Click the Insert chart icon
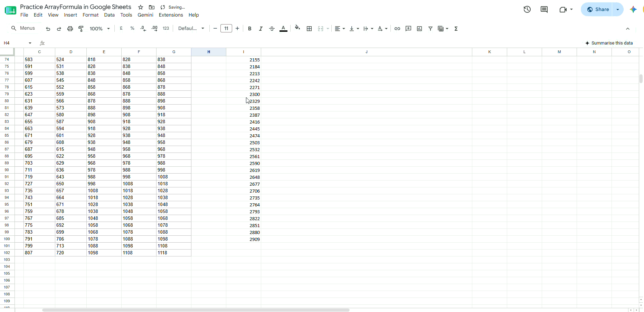The width and height of the screenshot is (644, 312). (419, 29)
